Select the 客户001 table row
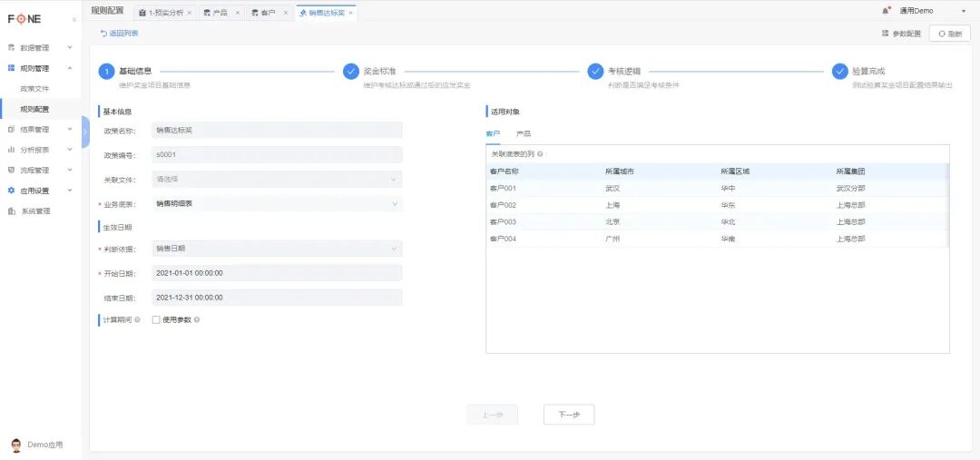 pos(717,188)
